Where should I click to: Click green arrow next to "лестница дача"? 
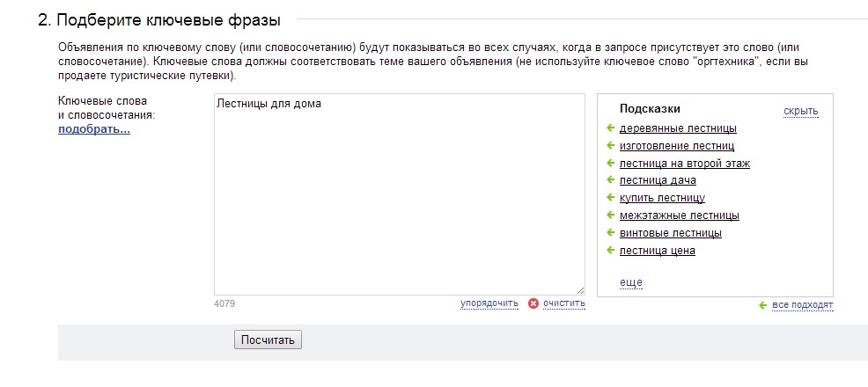(x=611, y=180)
